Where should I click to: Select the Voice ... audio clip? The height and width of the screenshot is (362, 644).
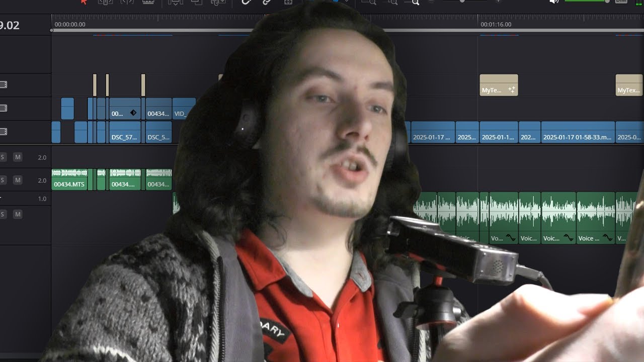coord(596,218)
